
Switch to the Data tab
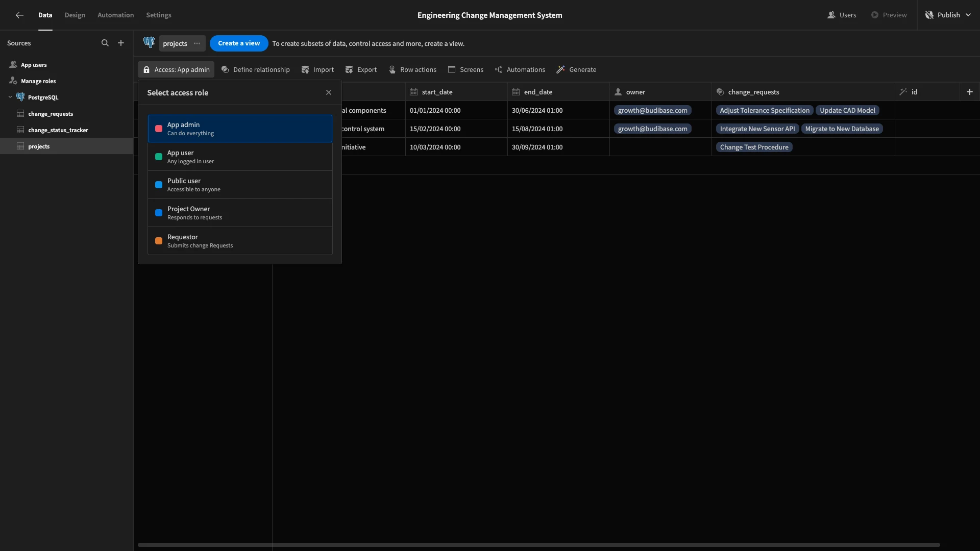pyautogui.click(x=45, y=15)
